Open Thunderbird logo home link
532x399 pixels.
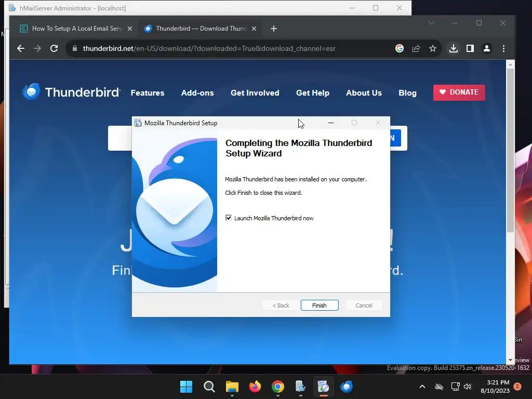coord(71,92)
